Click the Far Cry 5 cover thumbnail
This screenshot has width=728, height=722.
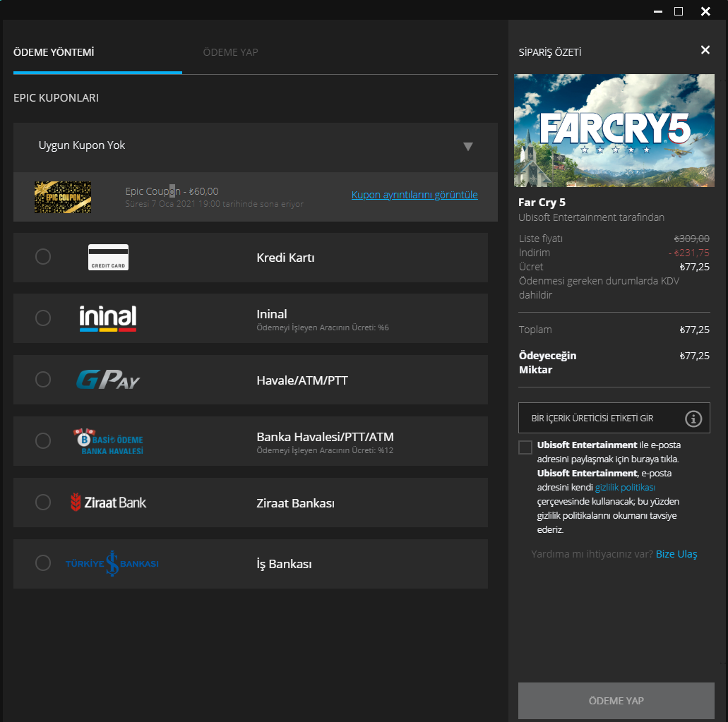click(614, 131)
